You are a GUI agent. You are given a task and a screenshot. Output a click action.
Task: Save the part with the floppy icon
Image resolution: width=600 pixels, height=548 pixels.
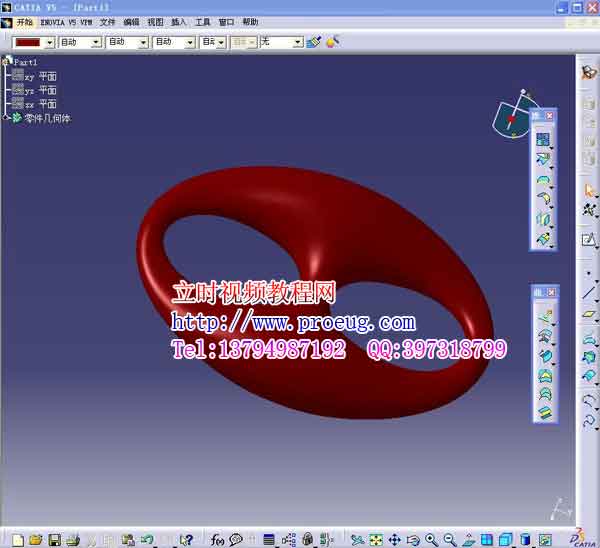[54, 540]
